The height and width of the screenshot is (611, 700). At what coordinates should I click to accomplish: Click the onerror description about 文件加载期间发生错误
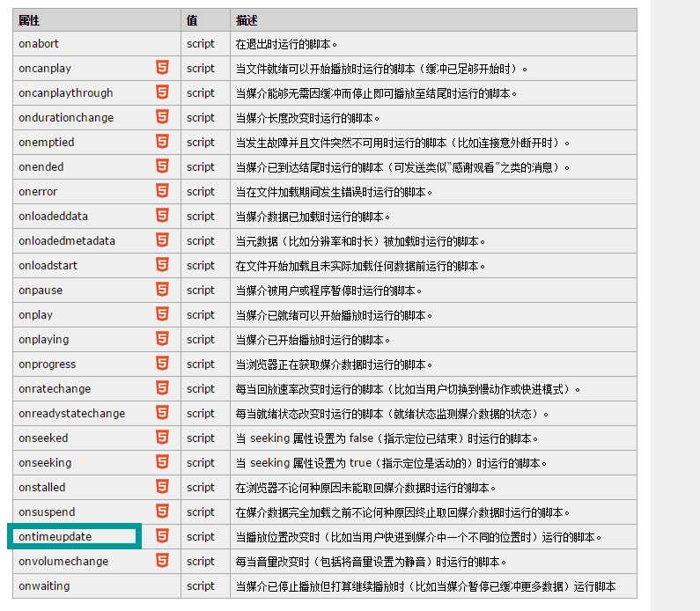coord(334,192)
